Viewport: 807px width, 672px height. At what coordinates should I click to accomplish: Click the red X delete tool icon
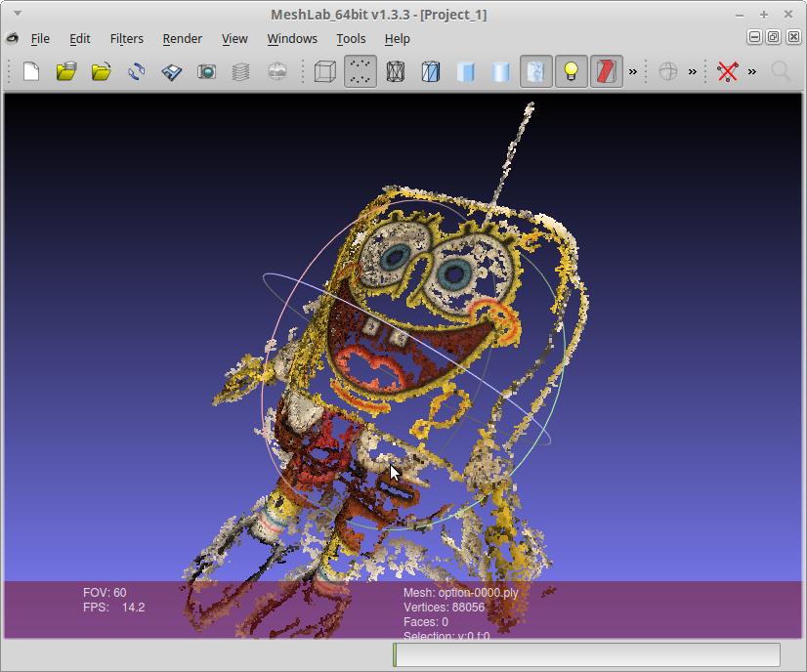click(727, 71)
